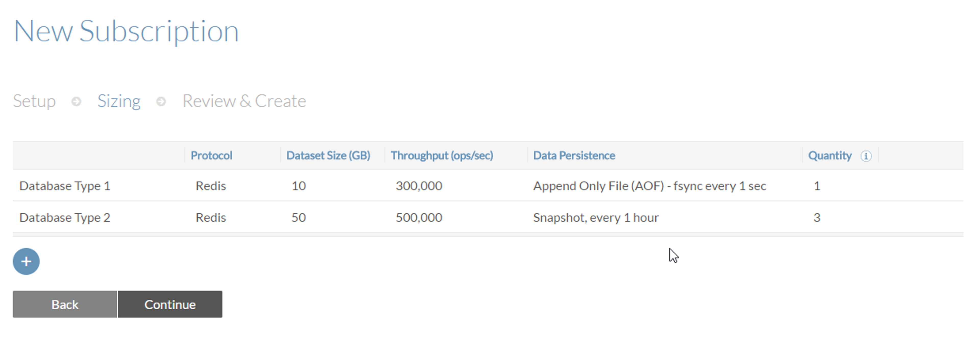Click the Protocol column header
Viewport: 980px width, 338px height.
click(211, 156)
